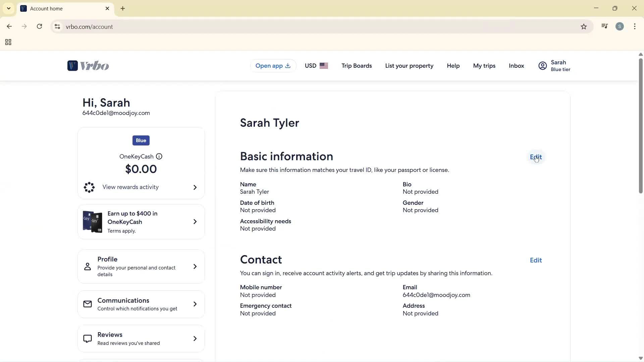
Task: Click the Sarah account avatar icon
Action: (x=542, y=66)
